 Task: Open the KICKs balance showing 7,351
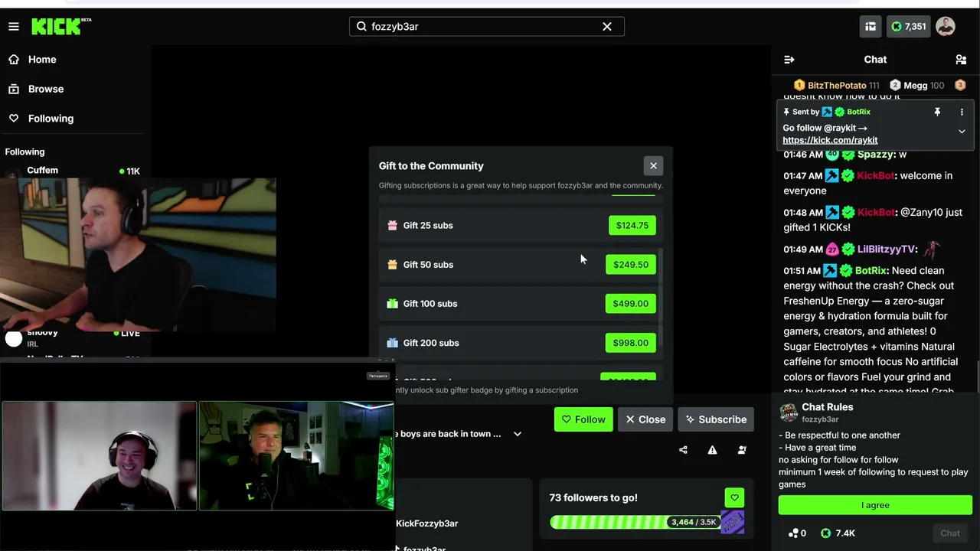(909, 27)
